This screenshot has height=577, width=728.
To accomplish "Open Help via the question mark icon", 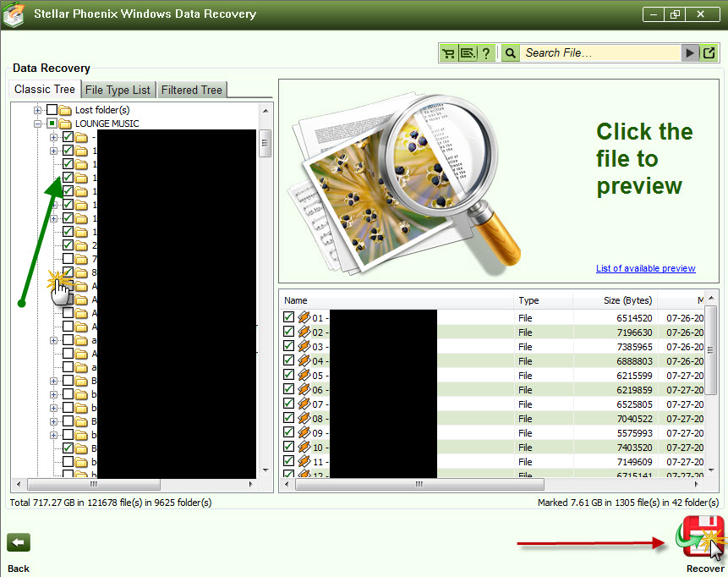I will pyautogui.click(x=485, y=53).
